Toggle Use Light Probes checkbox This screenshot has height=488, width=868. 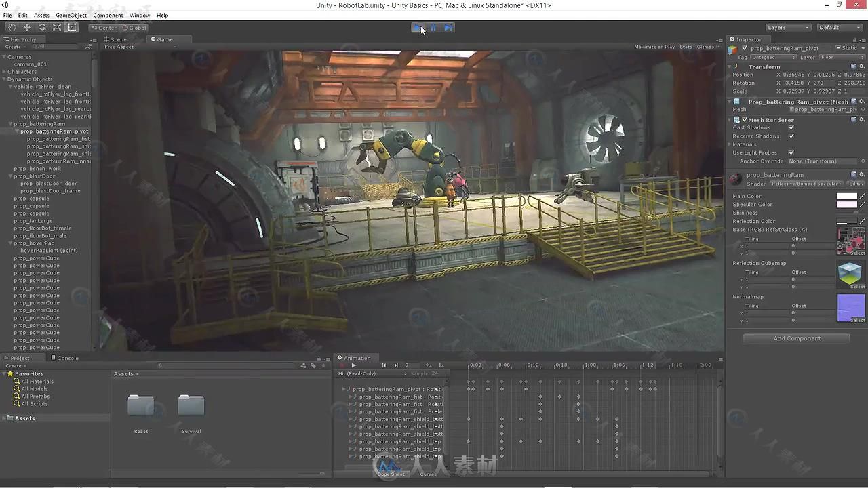click(x=791, y=152)
